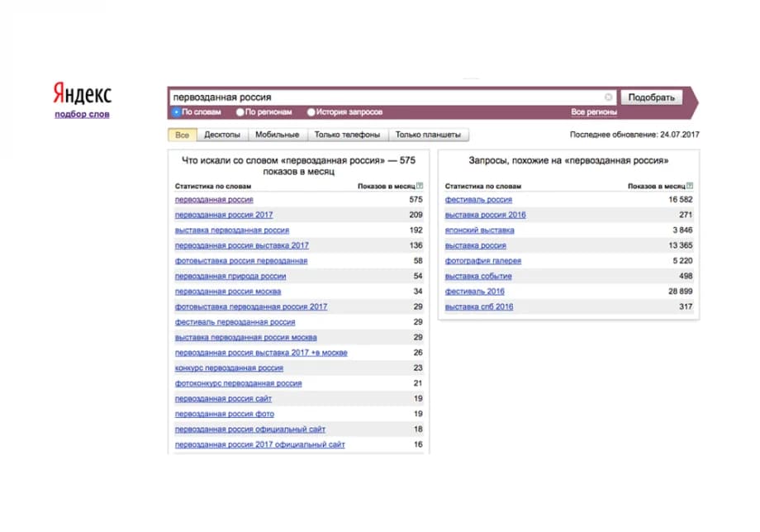Click the Яндекс logo
760x532 pixels.
[x=83, y=93]
